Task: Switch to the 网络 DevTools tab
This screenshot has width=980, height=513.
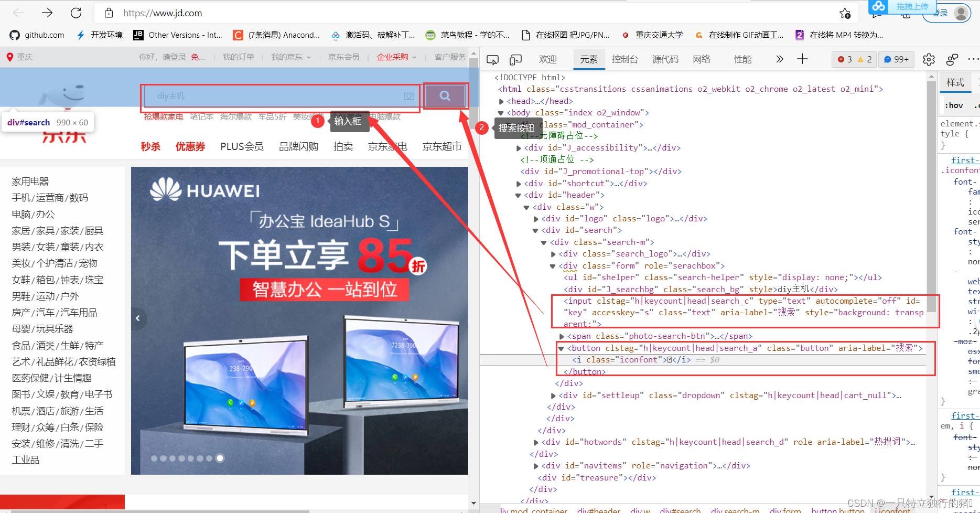Action: coord(702,60)
